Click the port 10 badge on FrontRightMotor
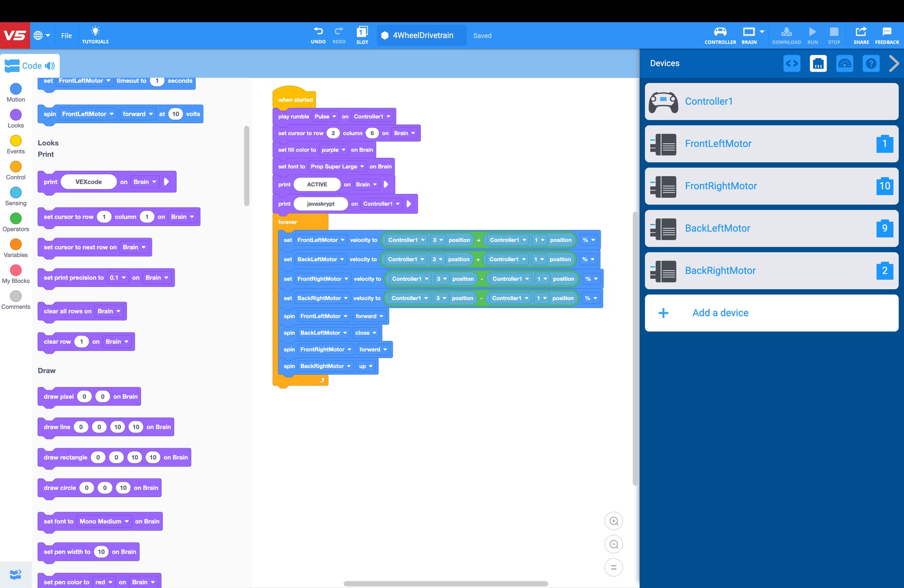 click(885, 186)
